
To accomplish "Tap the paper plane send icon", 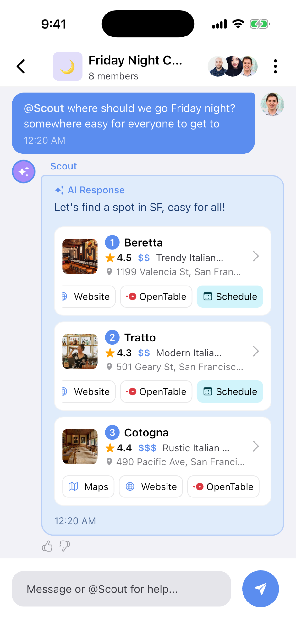I will 260,589.
